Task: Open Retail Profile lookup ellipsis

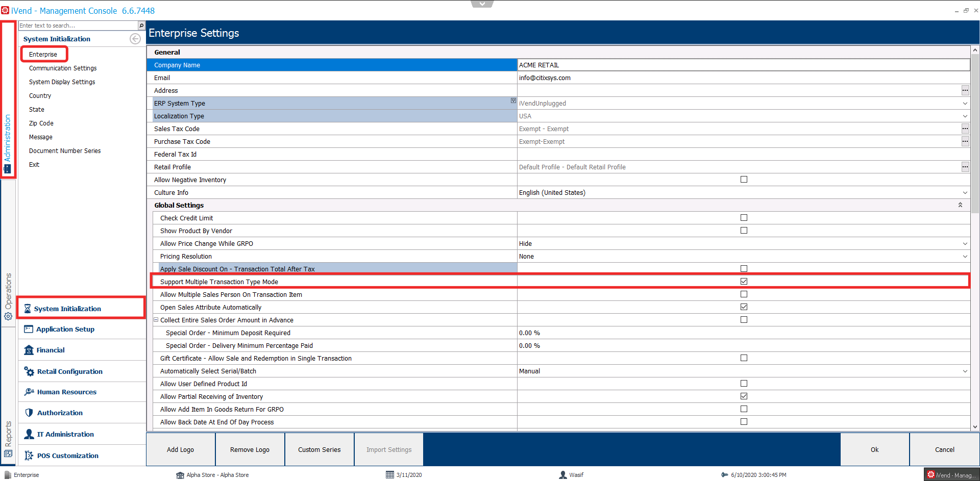Action: pos(965,167)
